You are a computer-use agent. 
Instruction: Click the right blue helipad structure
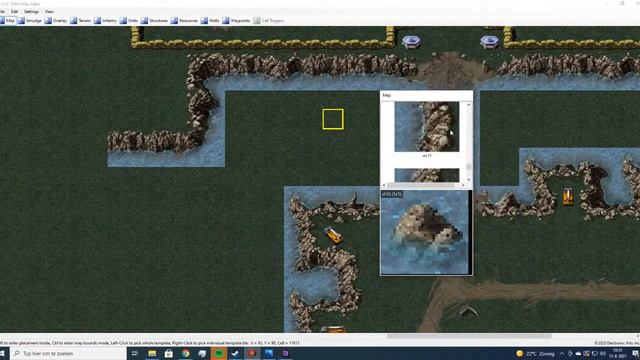click(x=489, y=41)
